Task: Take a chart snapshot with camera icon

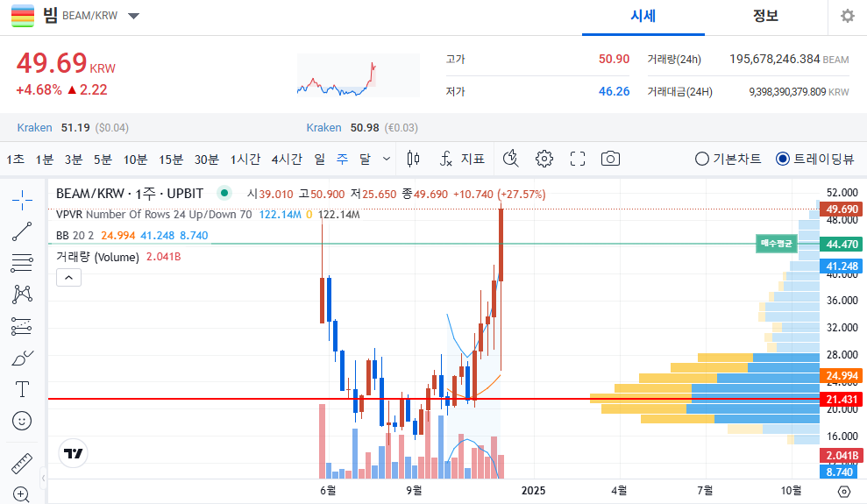Action: click(x=610, y=160)
